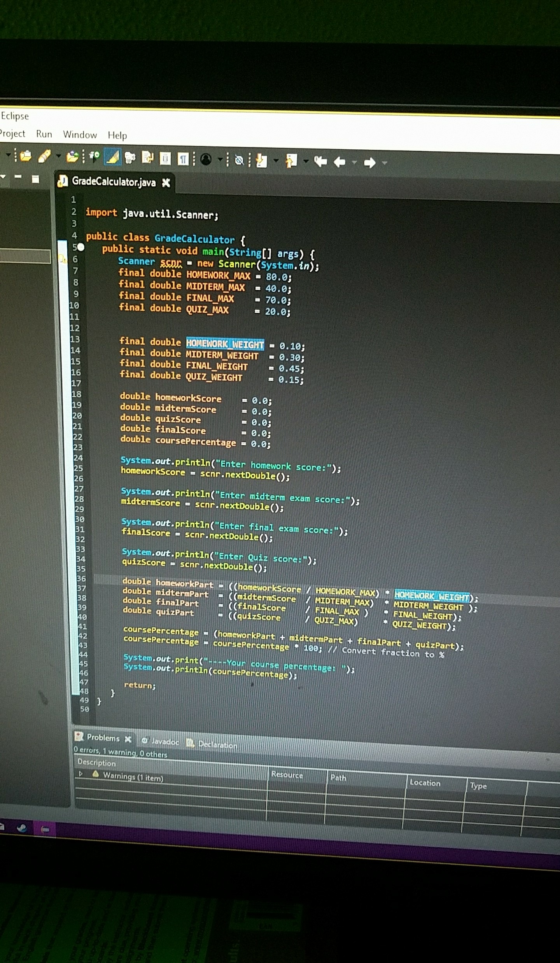This screenshot has height=963, width=560.
Task: Click the warning marker beside line 6
Action: point(62,258)
